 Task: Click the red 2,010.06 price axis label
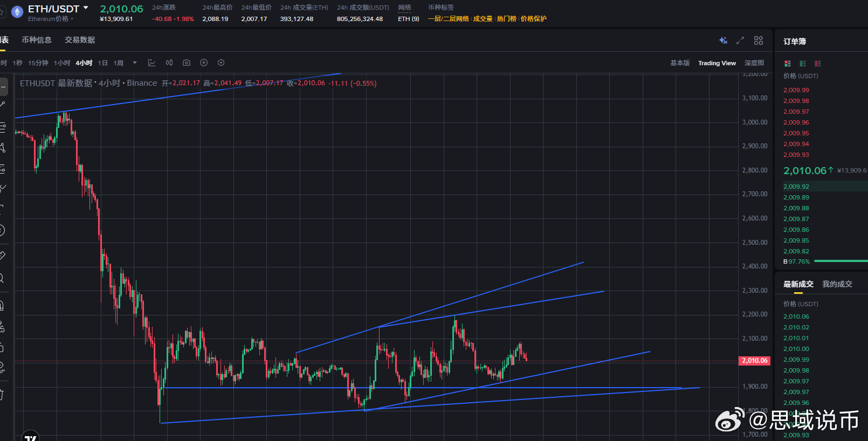click(x=755, y=361)
